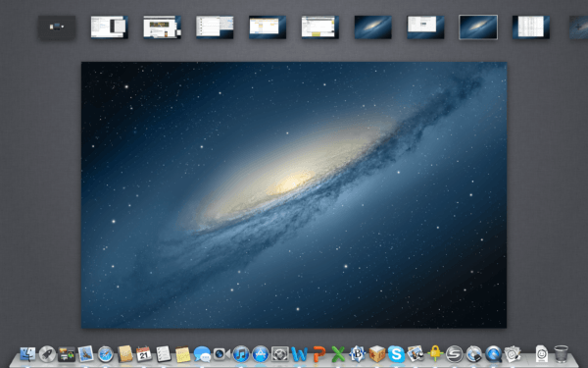This screenshot has width=588, height=368.
Task: Open BBEdit icon with letter B
Action: 358,354
